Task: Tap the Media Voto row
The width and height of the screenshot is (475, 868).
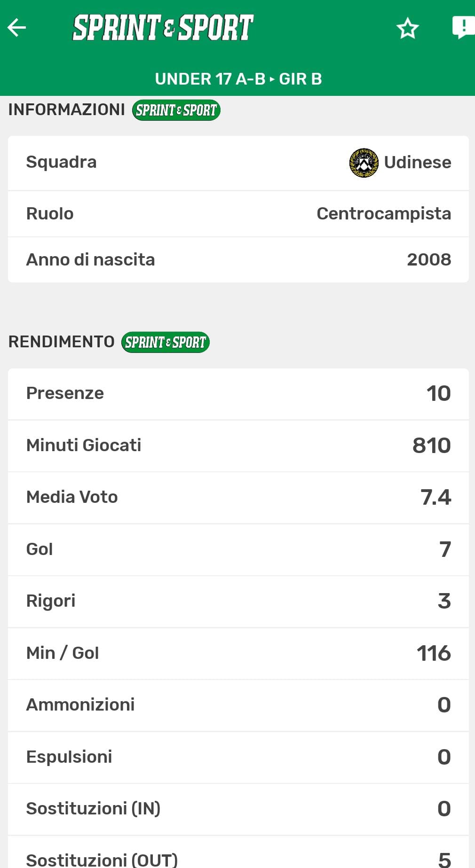Action: click(238, 497)
